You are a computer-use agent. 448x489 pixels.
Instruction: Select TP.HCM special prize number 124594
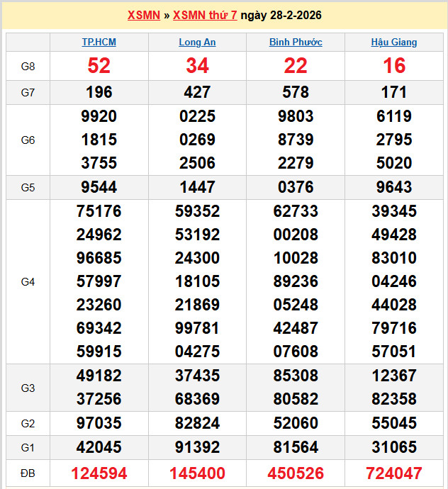pyautogui.click(x=99, y=473)
